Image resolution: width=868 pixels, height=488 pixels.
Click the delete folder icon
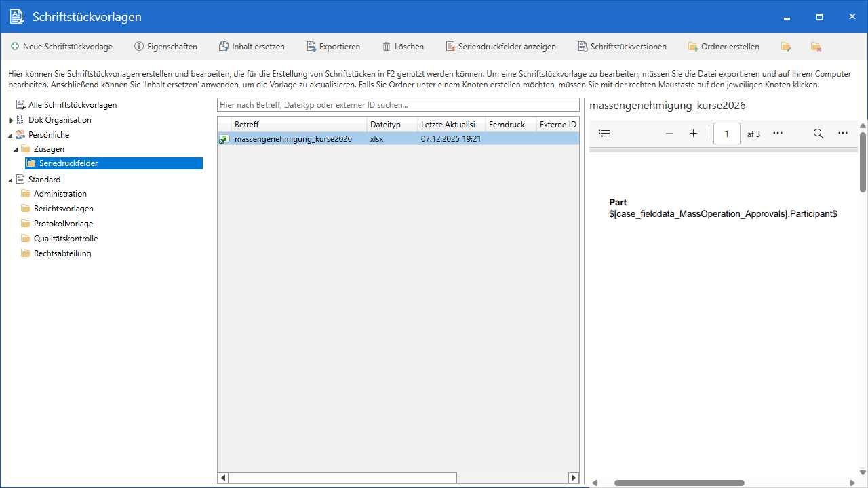pos(815,47)
